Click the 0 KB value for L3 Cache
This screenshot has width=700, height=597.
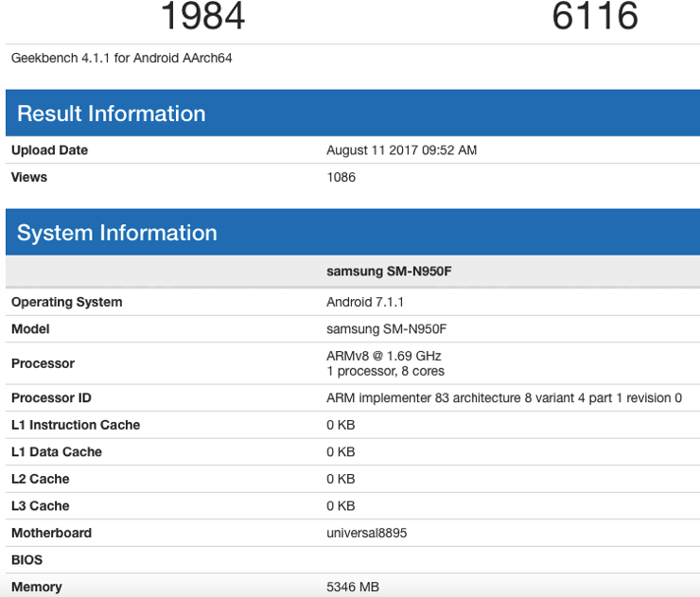pos(341,506)
